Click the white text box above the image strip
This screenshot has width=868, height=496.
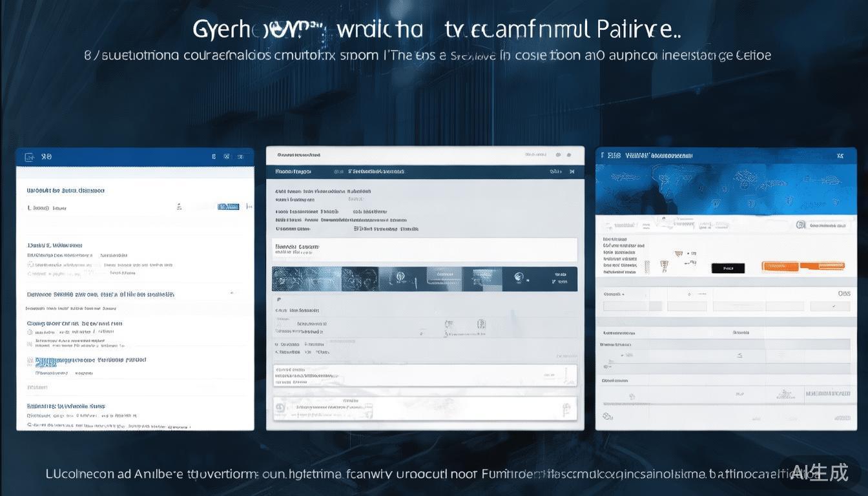point(424,250)
